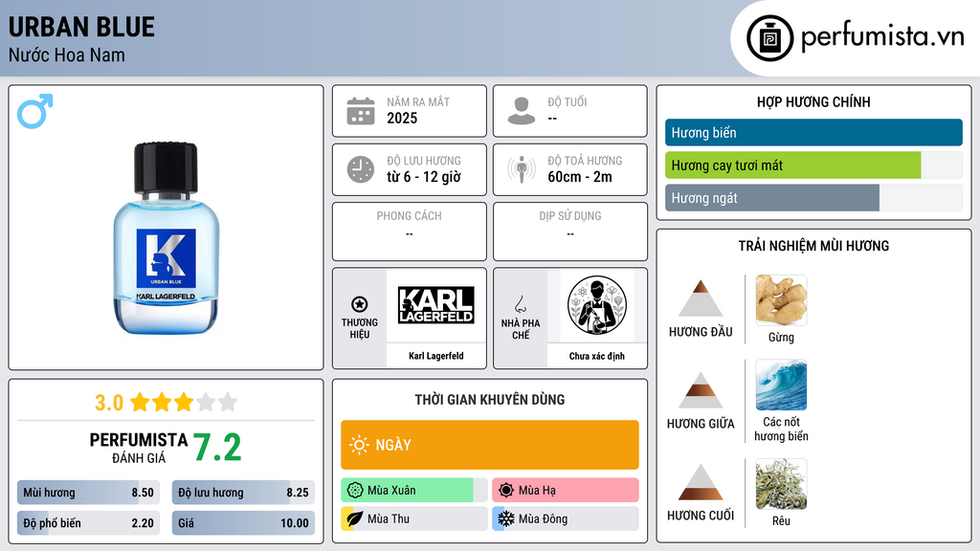
Task: Click the perfumer illustration circle icon
Action: [597, 305]
